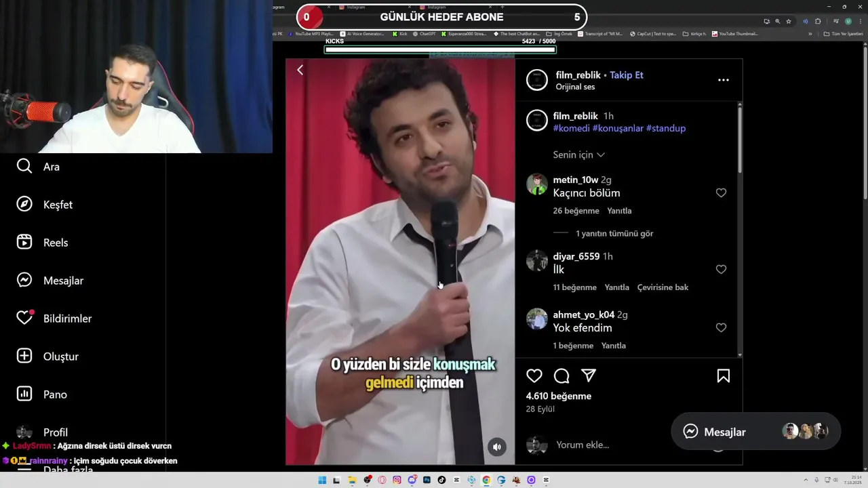868x488 pixels.
Task: Go to Reels in the sidebar
Action: coord(42,242)
